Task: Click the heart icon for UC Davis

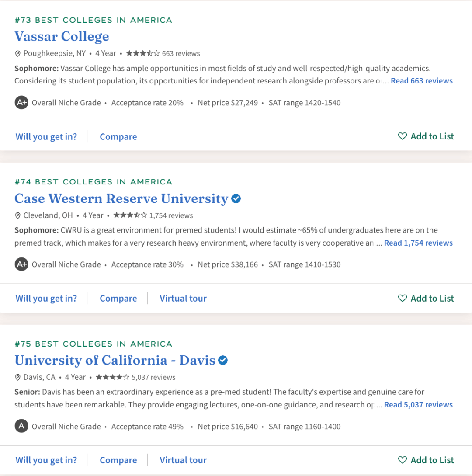Action: 402,460
